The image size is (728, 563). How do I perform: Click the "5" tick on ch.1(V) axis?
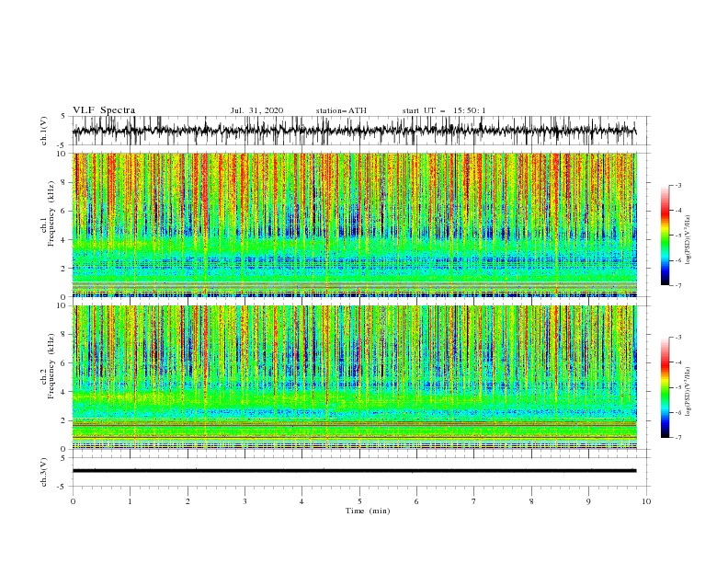coord(63,116)
